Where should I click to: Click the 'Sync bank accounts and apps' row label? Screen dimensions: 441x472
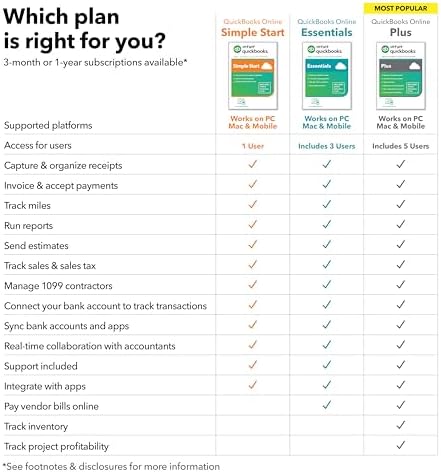coord(66,326)
